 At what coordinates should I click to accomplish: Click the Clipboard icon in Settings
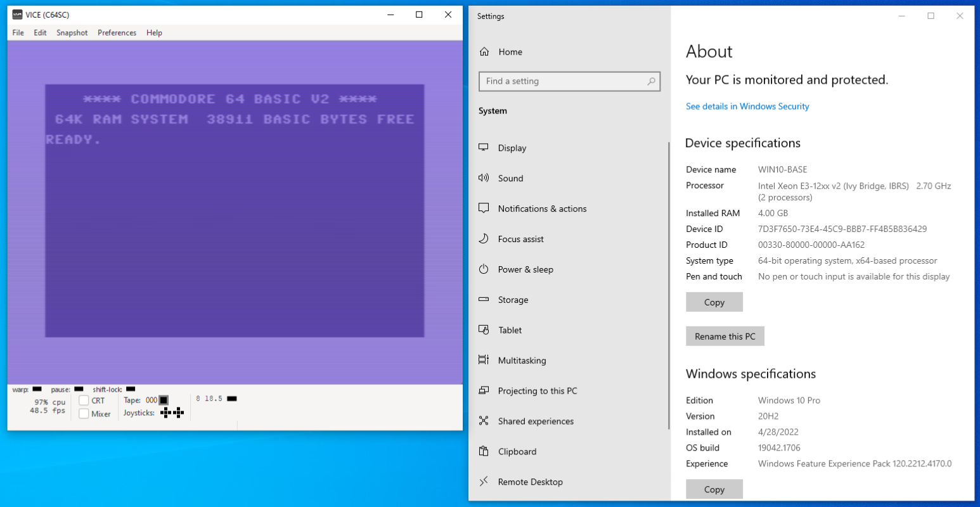coord(484,451)
